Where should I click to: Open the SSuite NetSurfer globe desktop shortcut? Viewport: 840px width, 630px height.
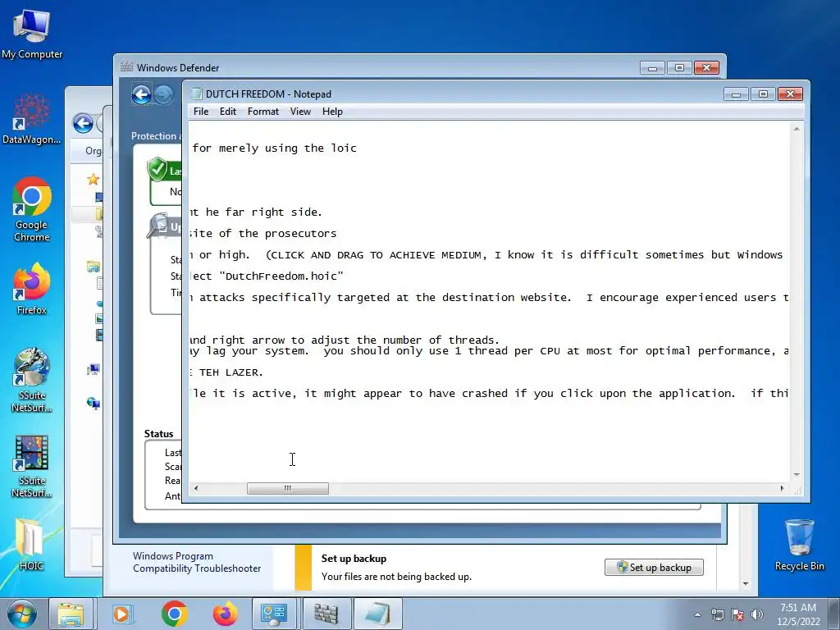tap(32, 381)
